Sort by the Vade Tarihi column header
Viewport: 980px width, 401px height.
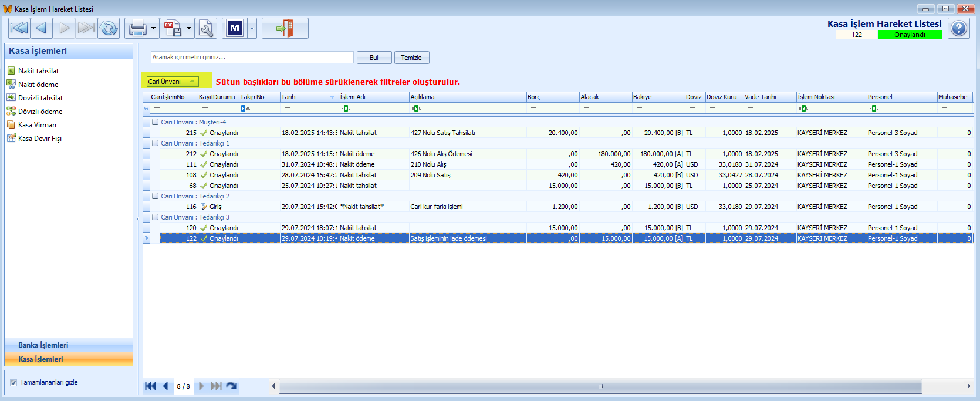point(770,97)
